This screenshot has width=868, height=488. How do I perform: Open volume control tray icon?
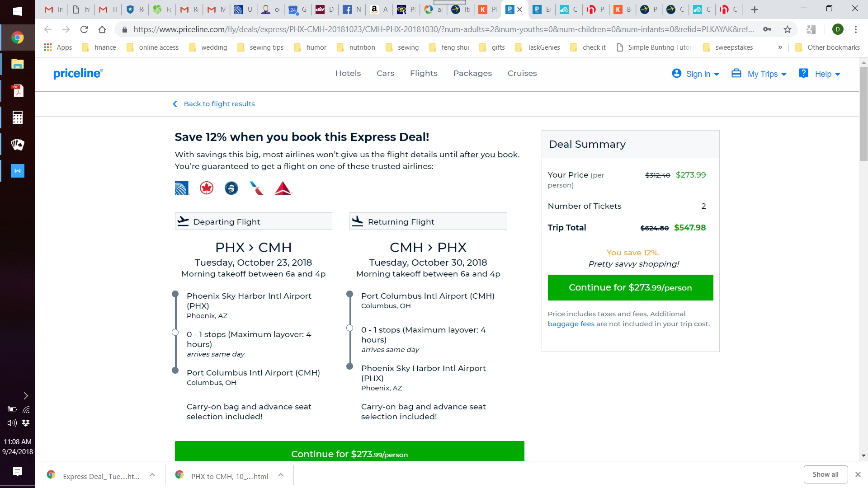[12, 423]
